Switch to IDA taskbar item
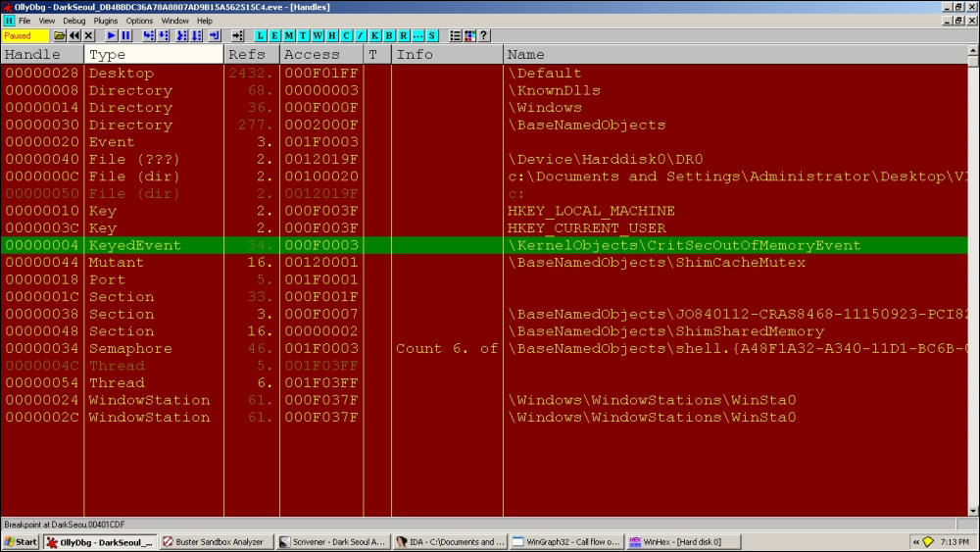 pos(450,542)
